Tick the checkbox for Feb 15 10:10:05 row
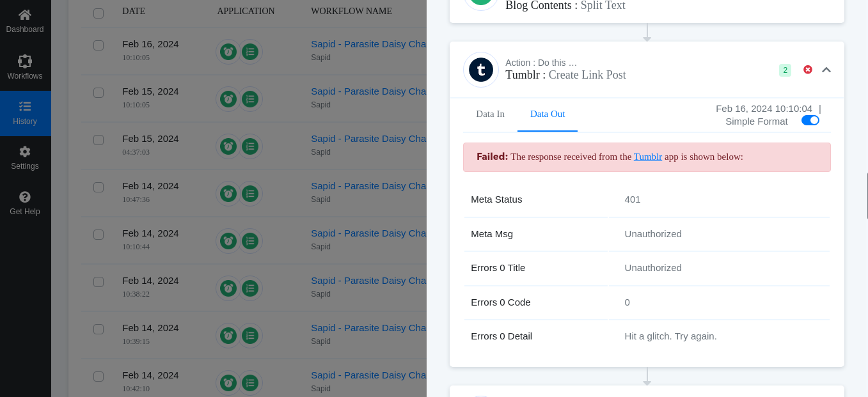The width and height of the screenshot is (868, 397). click(99, 93)
